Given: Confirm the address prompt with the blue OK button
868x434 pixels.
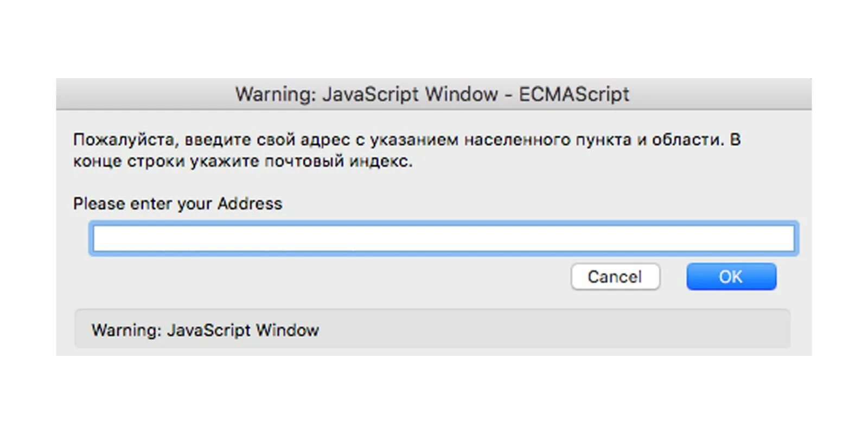Looking at the screenshot, I should [731, 277].
